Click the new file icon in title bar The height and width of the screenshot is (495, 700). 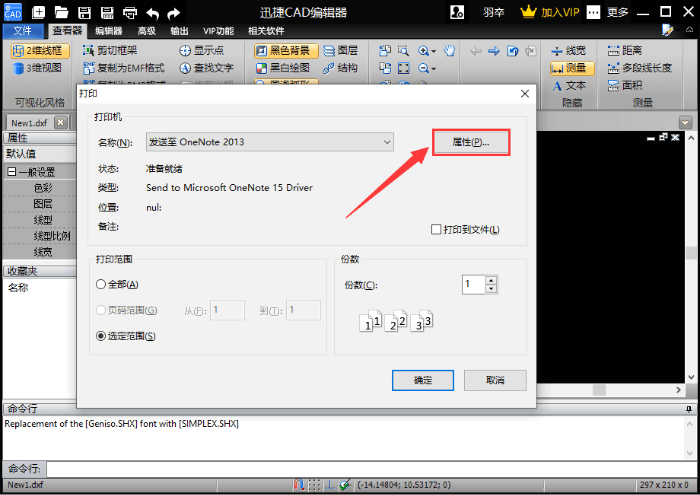click(38, 12)
